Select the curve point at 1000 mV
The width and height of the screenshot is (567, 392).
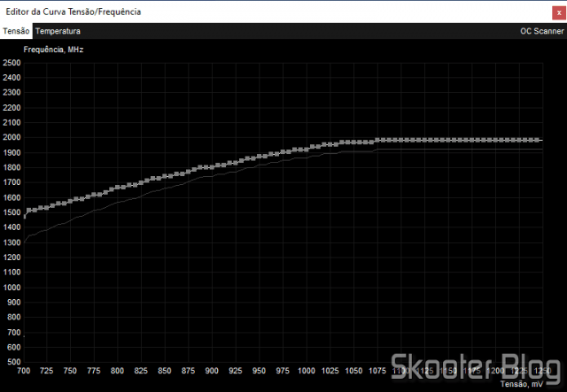[307, 150]
